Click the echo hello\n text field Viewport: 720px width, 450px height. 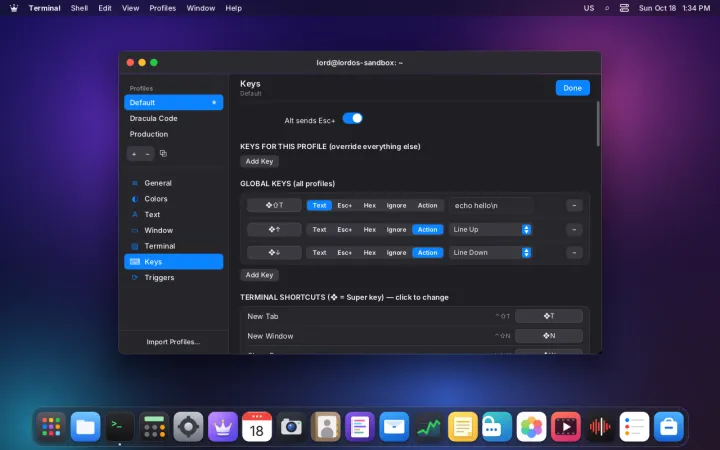[492, 205]
